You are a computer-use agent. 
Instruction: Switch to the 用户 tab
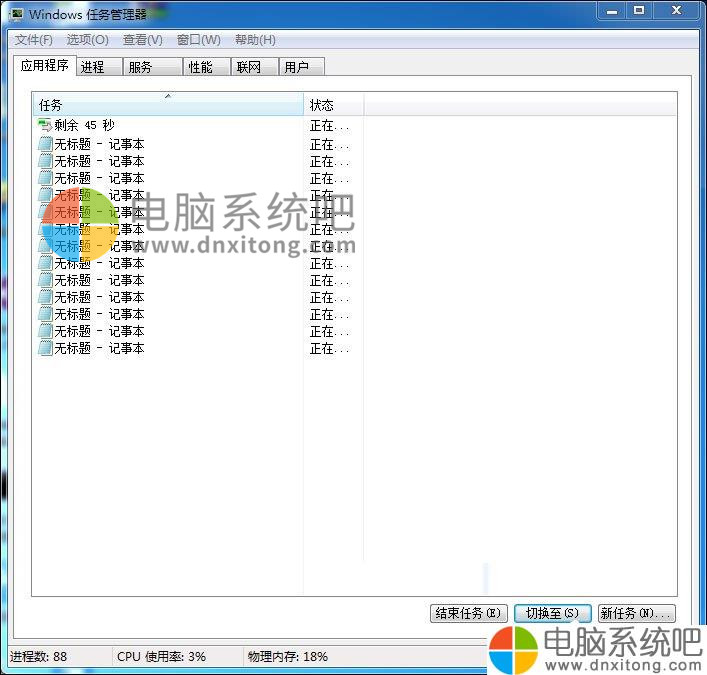(x=302, y=67)
